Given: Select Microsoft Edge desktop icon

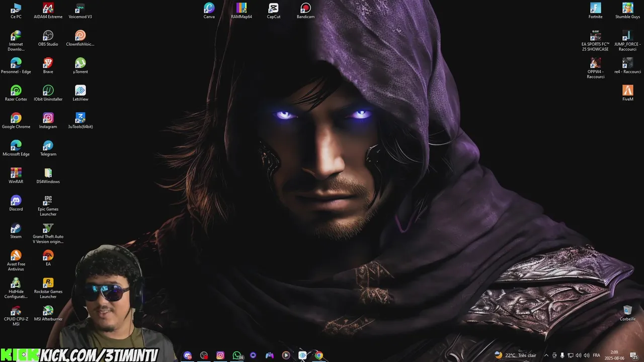Looking at the screenshot, I should (16, 148).
